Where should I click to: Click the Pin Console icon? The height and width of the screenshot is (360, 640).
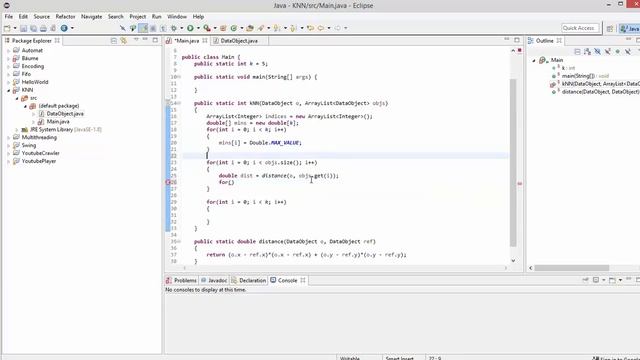[x=585, y=280]
